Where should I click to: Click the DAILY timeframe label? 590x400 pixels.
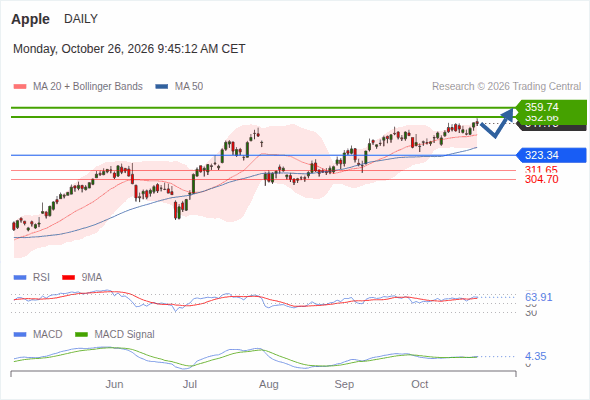[81, 19]
